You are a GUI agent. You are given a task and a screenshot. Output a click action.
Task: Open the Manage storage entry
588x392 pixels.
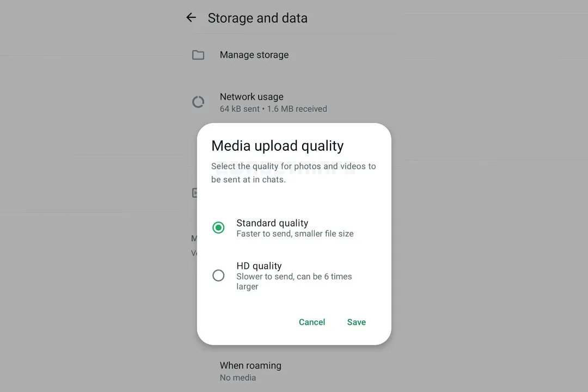pos(254,55)
